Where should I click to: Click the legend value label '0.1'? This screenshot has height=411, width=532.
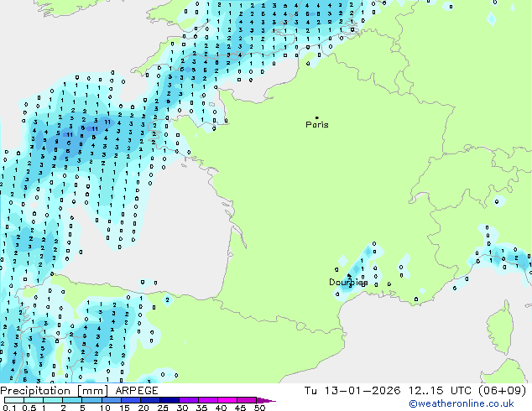(9, 408)
